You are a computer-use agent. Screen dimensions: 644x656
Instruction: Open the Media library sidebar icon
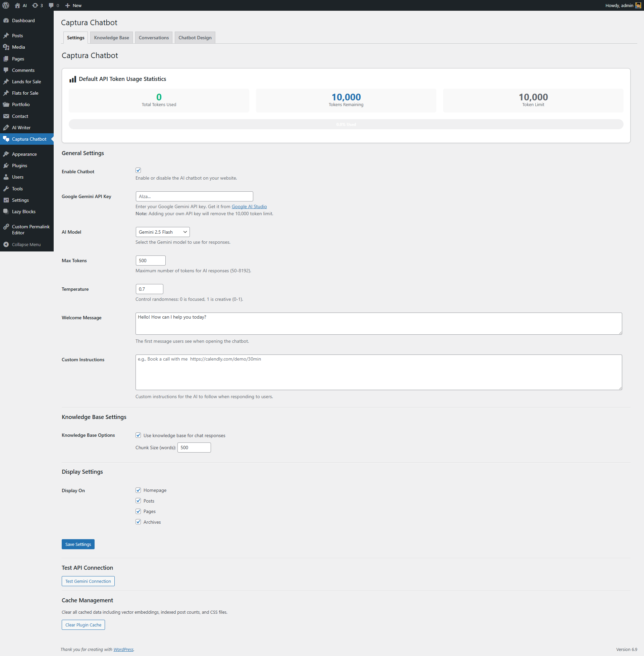point(7,47)
